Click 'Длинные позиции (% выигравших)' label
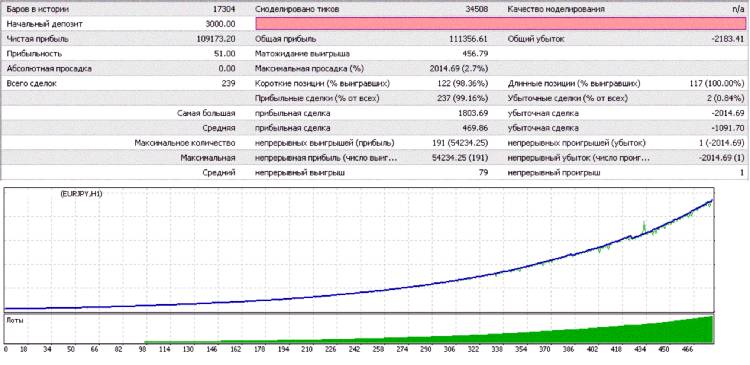750x365 pixels. coord(574,83)
